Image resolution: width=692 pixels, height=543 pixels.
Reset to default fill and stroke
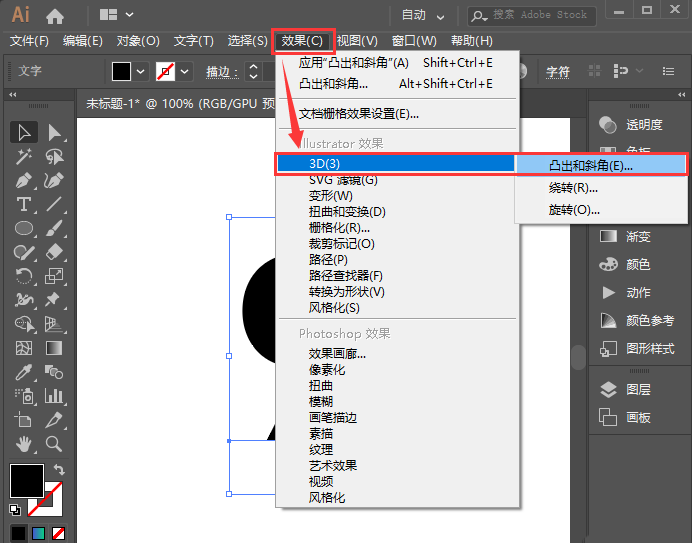click(15, 509)
